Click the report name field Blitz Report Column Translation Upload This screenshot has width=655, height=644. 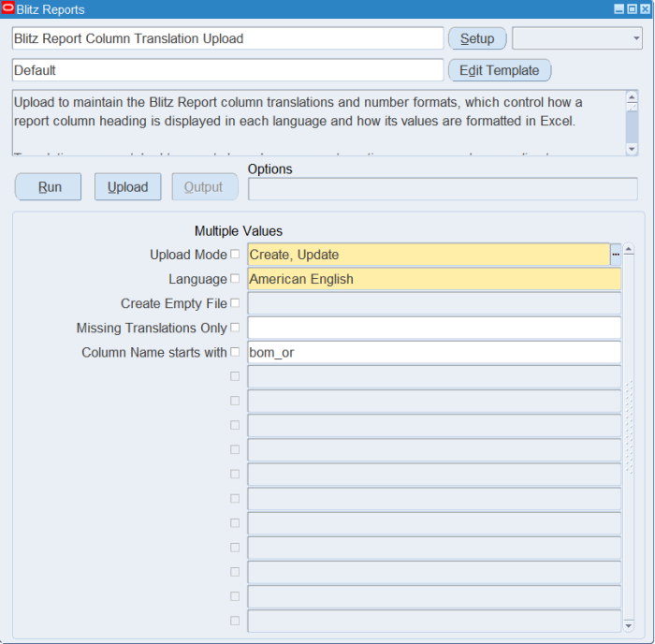coord(227,38)
